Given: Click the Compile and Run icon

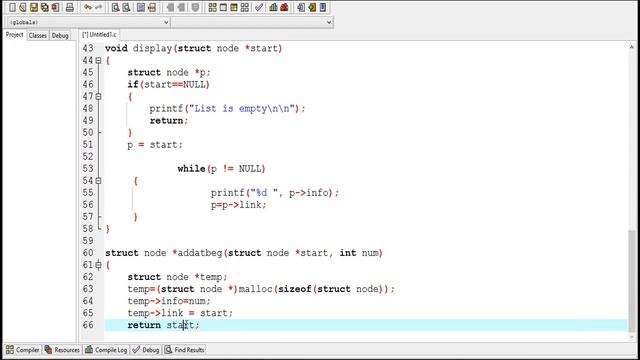Looking at the screenshot, I should pyautogui.click(x=234, y=7).
